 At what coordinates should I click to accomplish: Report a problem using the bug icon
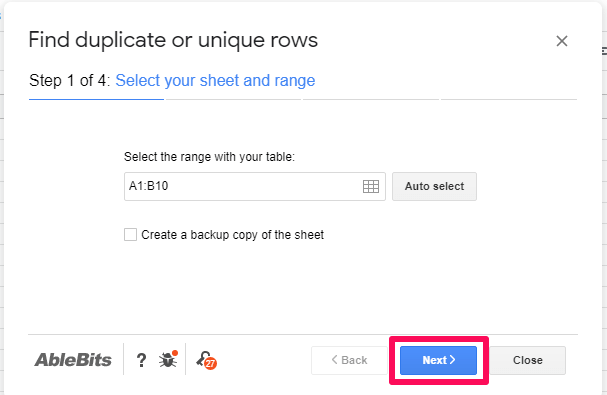pyautogui.click(x=168, y=359)
